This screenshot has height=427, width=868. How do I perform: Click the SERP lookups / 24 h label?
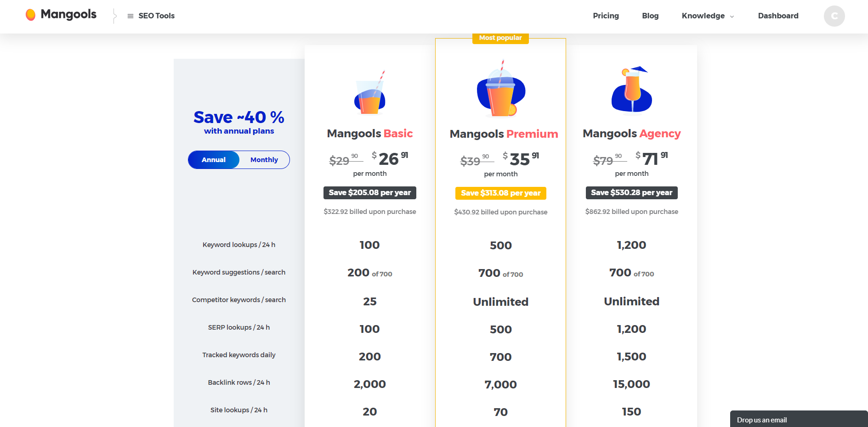[x=239, y=327]
